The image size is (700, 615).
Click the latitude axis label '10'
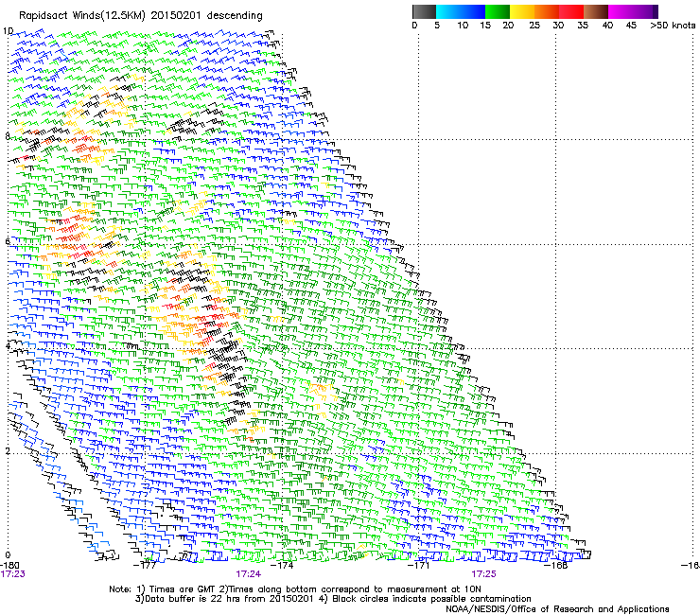pyautogui.click(x=8, y=31)
